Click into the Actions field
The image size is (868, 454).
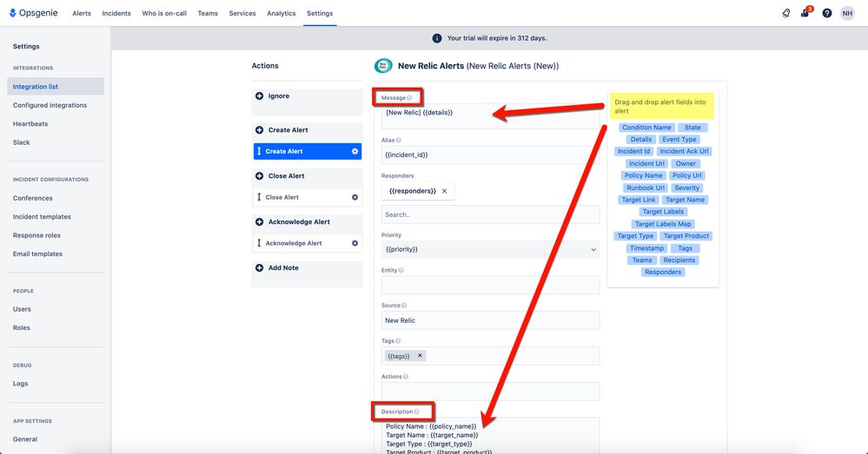click(490, 391)
